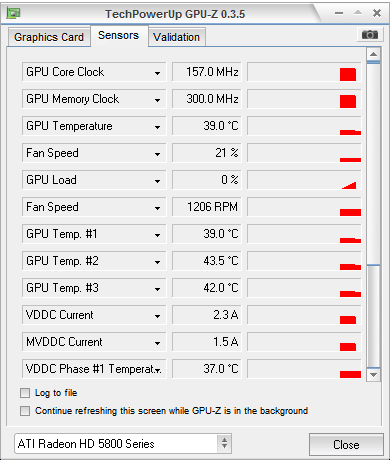Click the GPU-Z app icon in title bar
390x460 pixels.
point(14,13)
